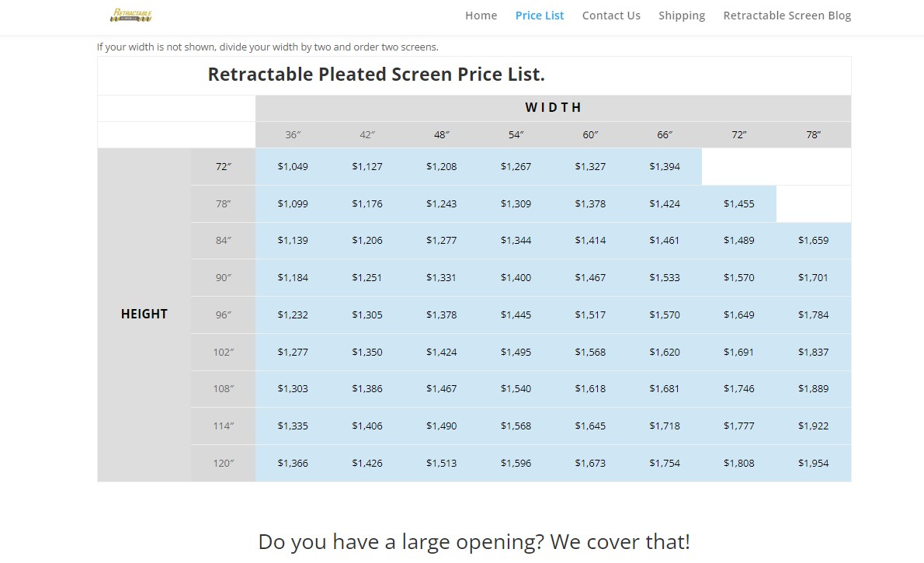This screenshot has width=924, height=563.
Task: Select the 60″ width column header
Action: tap(590, 135)
